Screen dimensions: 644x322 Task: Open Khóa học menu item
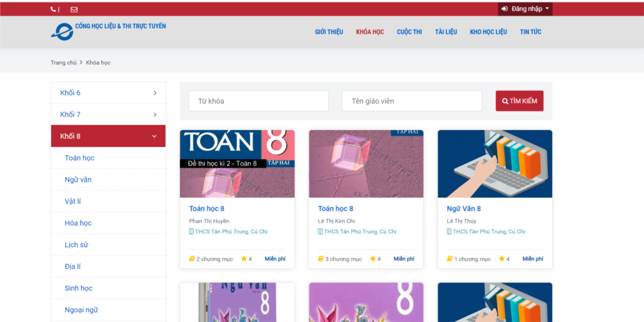(x=370, y=32)
